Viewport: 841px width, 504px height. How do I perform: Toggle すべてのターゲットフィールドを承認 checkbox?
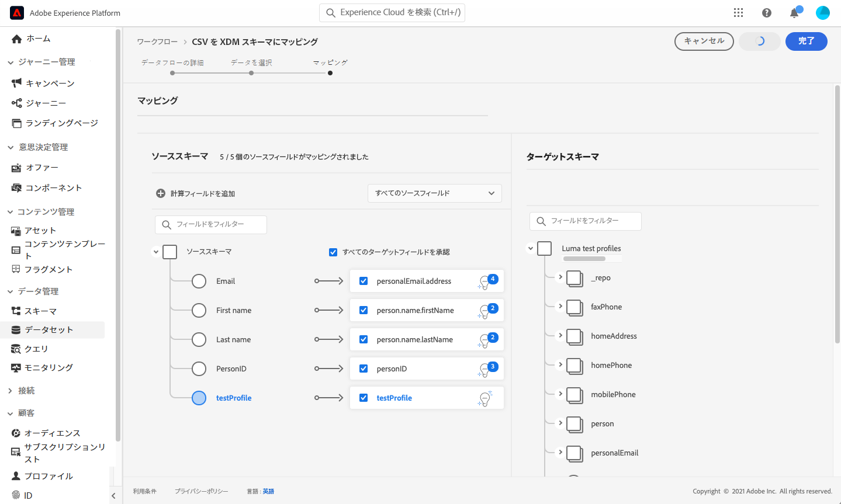tap(333, 252)
